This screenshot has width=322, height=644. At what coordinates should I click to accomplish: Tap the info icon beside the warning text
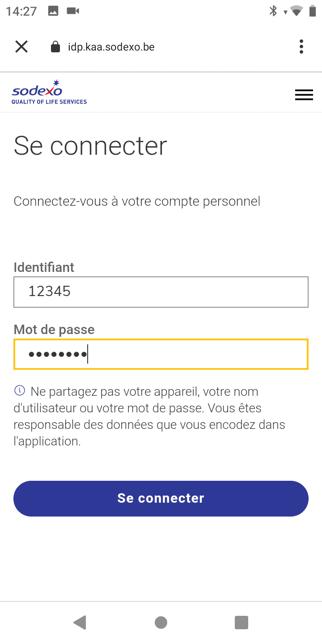(20, 391)
